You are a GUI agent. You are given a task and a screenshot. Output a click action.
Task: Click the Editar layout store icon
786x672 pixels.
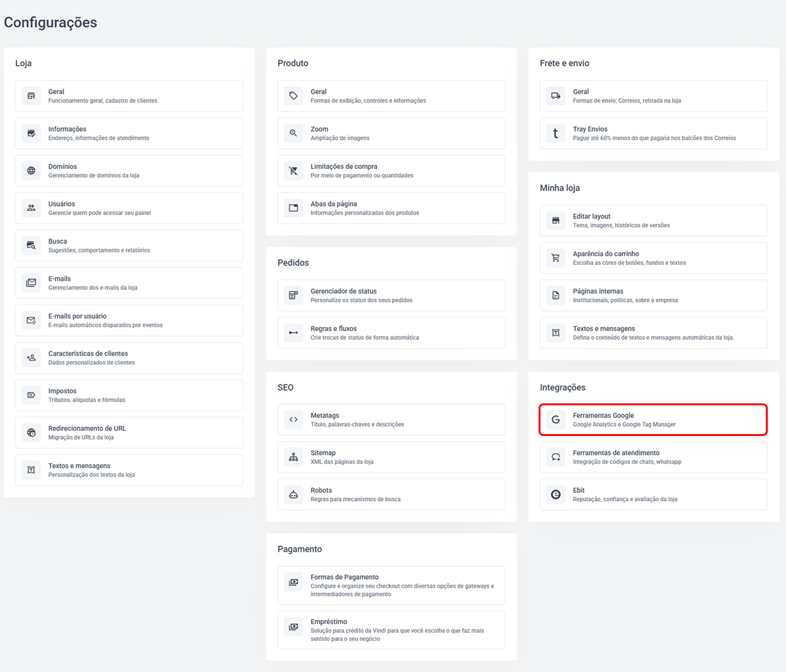click(x=556, y=221)
